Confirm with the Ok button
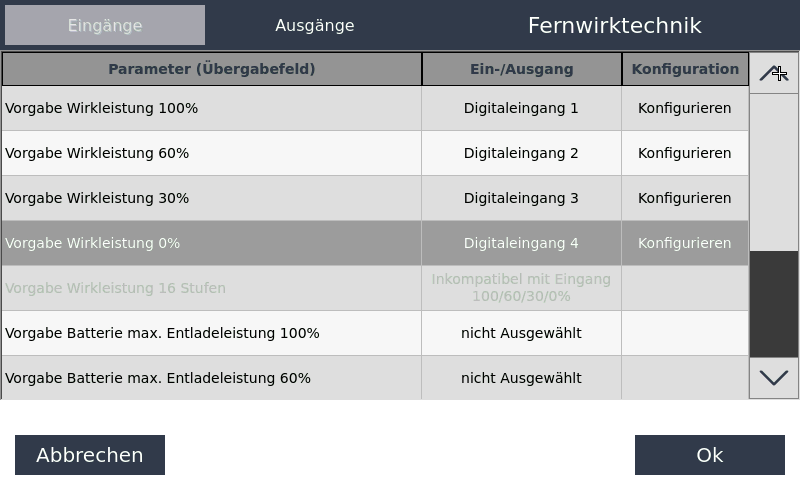Viewport: 800px width, 480px height. point(709,455)
